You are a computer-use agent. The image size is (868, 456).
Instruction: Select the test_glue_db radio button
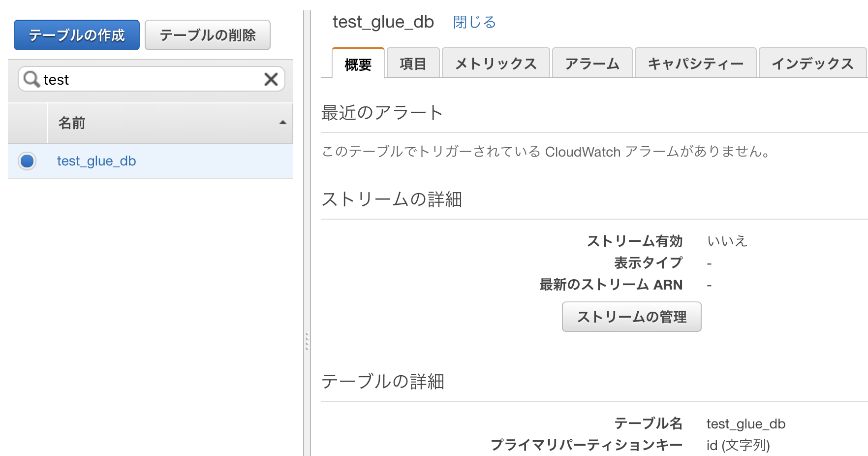(27, 161)
